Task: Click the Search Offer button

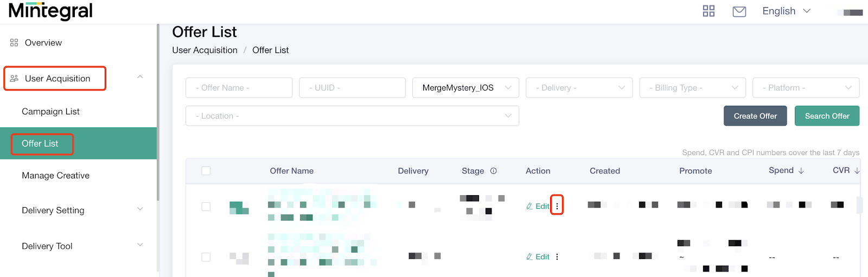Action: pos(827,116)
